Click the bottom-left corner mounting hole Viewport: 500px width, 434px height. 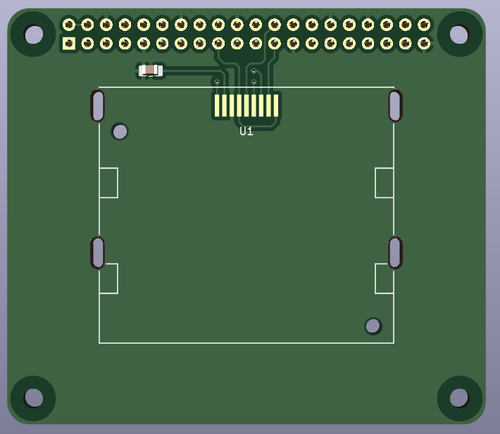(34, 398)
